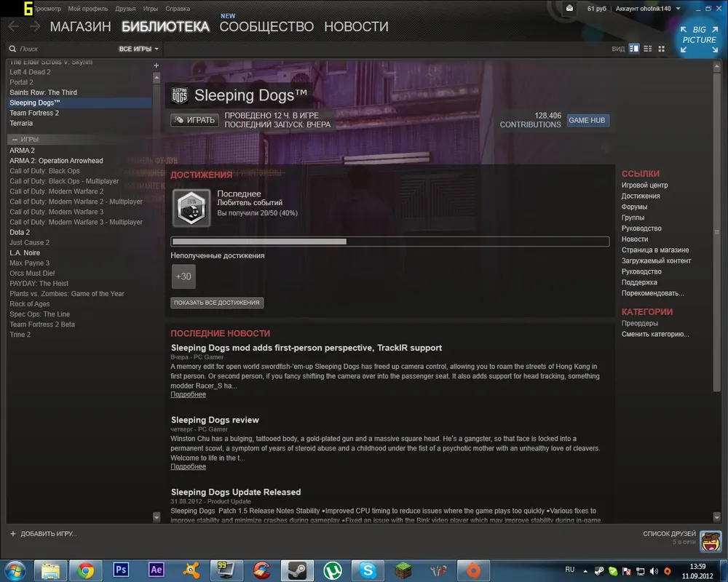The height and width of the screenshot is (582, 728).
Task: Open the Steam inbox envelope icon
Action: coord(569,8)
